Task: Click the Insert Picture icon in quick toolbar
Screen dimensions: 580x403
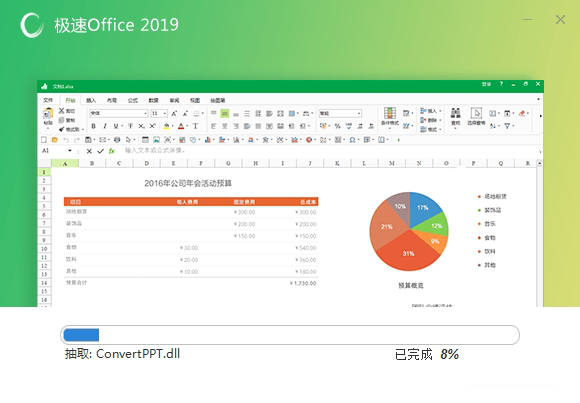Action: click(x=156, y=140)
